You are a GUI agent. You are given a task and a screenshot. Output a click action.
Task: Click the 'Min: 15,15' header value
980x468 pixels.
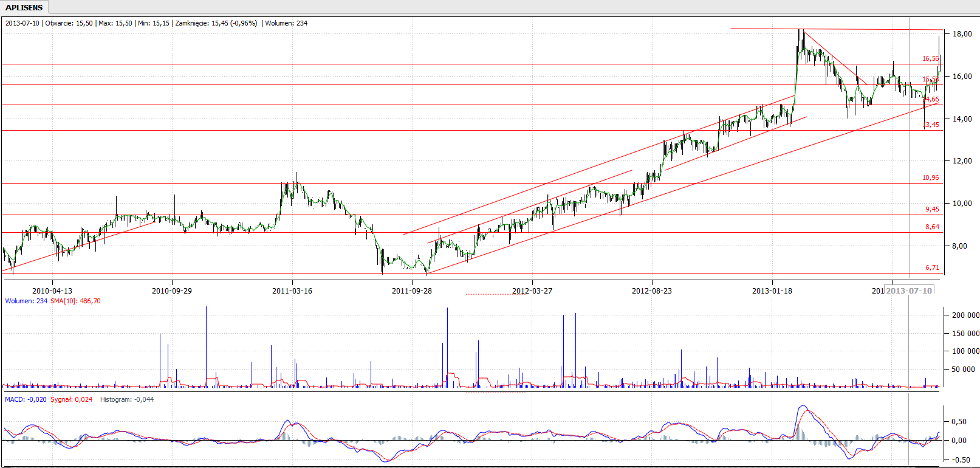154,23
